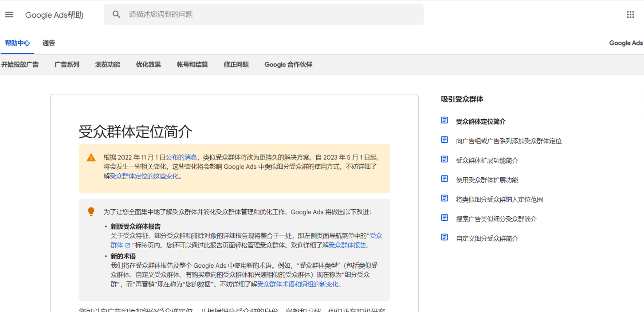Open the 广告系列 menu item
Image resolution: width=644 pixels, height=312 pixels.
point(67,64)
